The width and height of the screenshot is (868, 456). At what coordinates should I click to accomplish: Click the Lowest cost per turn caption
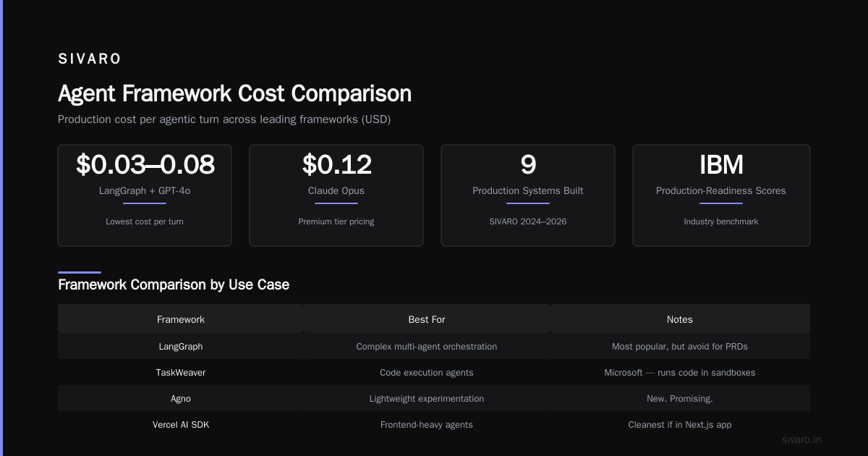145,221
